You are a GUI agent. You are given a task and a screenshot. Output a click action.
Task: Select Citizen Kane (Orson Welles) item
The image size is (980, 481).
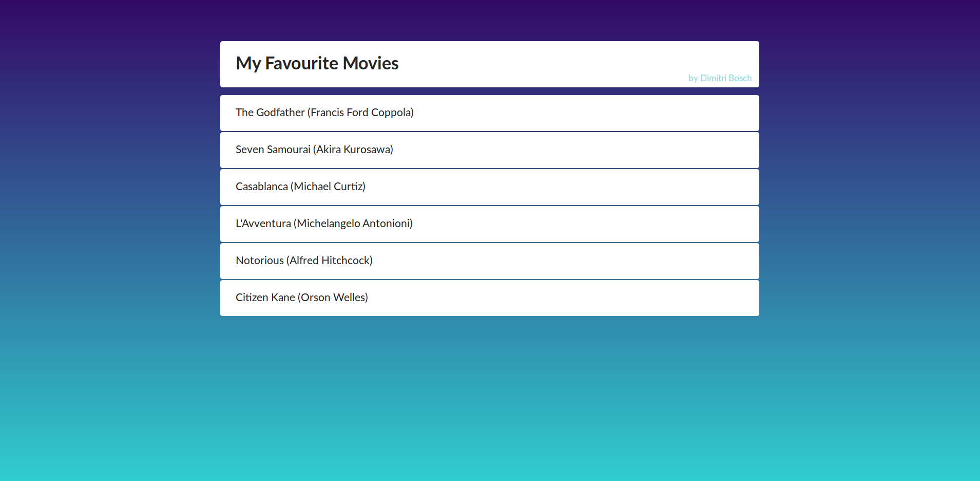click(x=490, y=298)
